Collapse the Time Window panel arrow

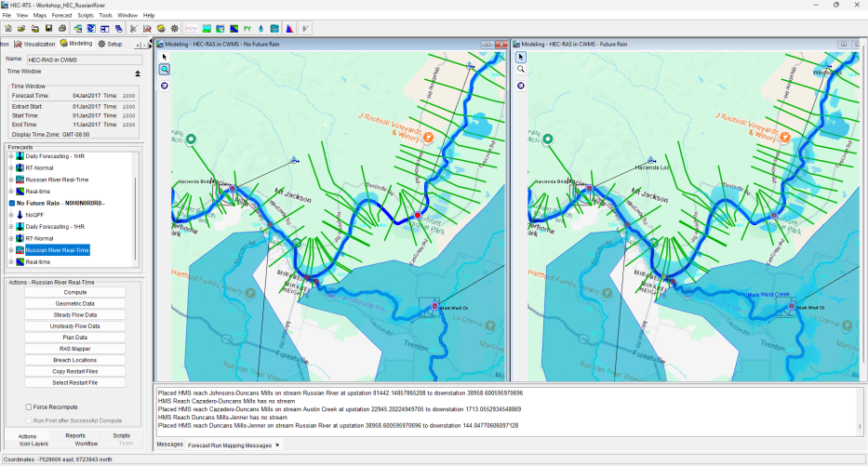[x=138, y=73]
